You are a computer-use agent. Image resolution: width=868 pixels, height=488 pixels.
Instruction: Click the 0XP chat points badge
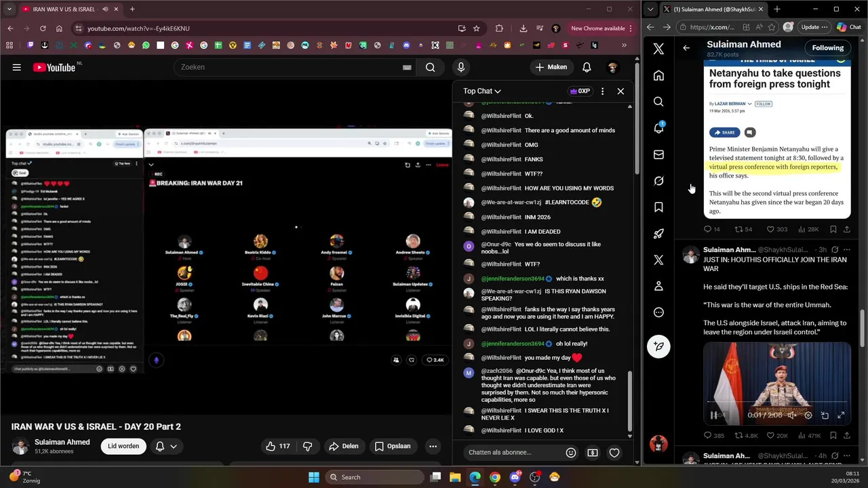click(x=580, y=91)
